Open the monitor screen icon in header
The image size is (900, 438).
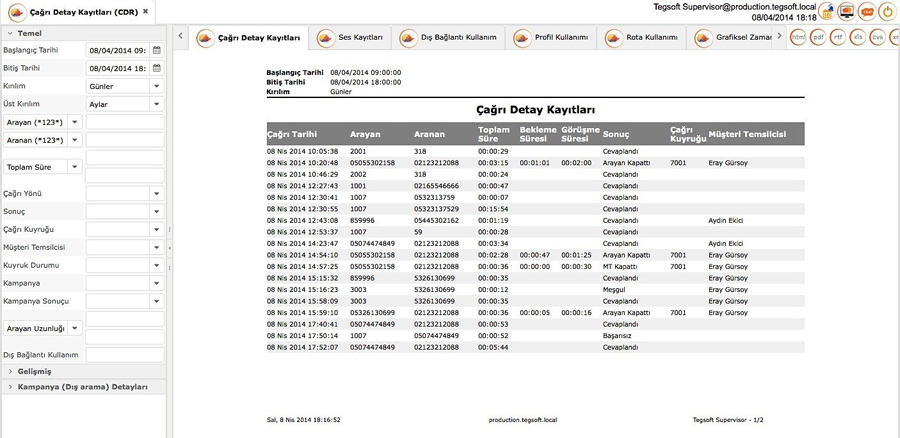(846, 11)
